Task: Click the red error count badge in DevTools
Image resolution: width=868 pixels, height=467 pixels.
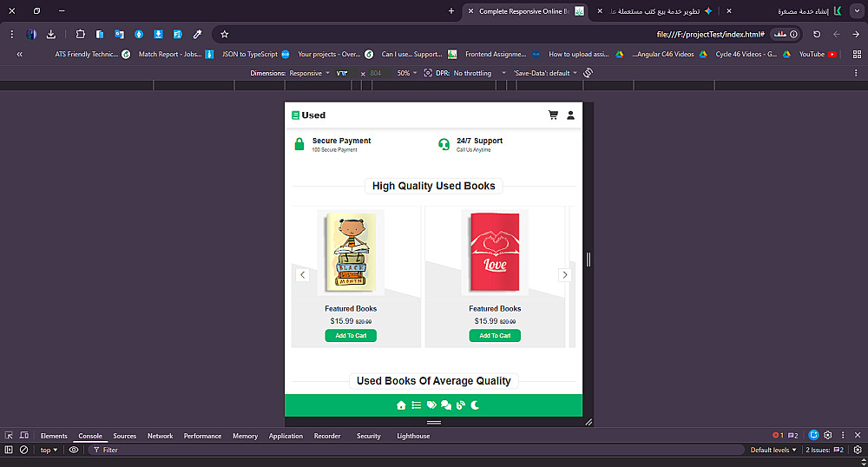Action: tap(778, 436)
